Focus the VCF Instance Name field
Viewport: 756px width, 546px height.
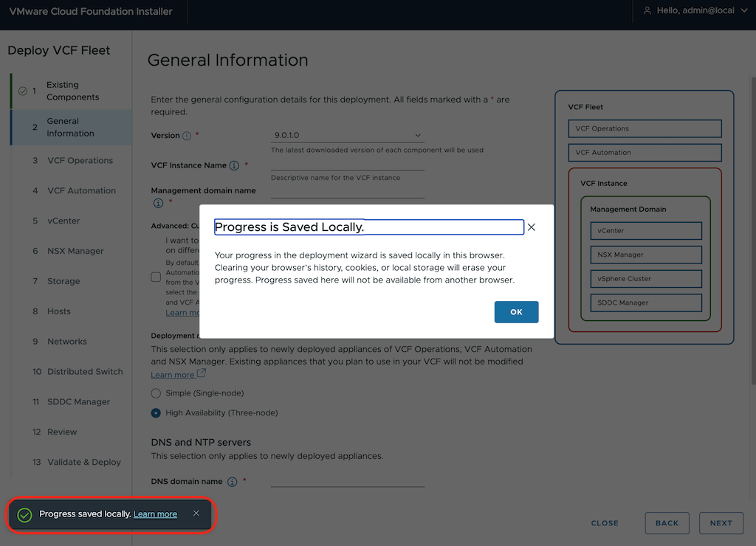coord(347,165)
